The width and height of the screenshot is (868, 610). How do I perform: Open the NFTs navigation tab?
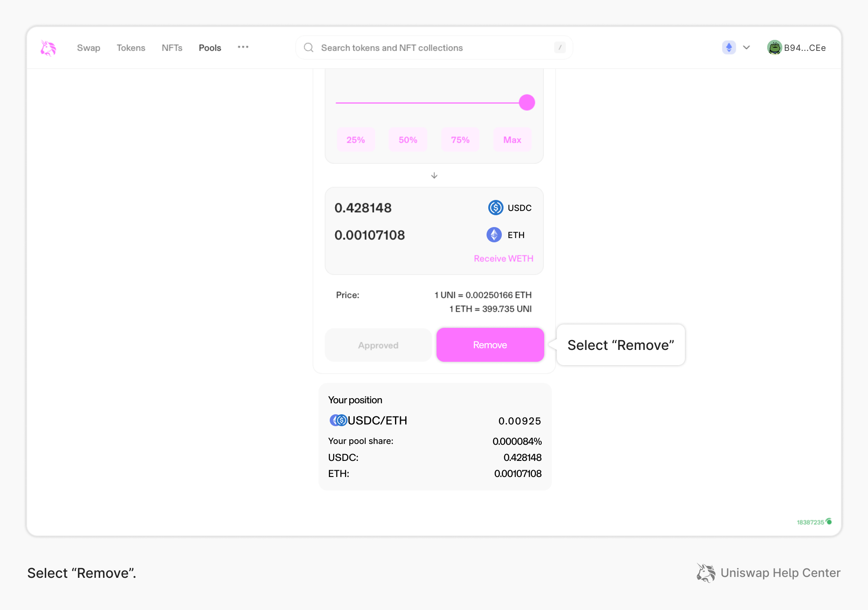pyautogui.click(x=171, y=47)
